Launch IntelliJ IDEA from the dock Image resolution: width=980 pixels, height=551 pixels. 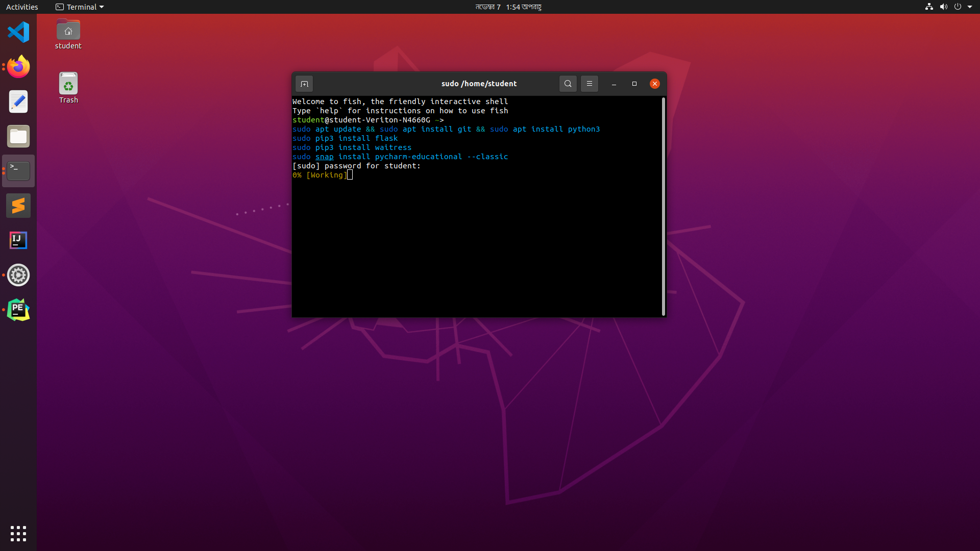click(18, 240)
